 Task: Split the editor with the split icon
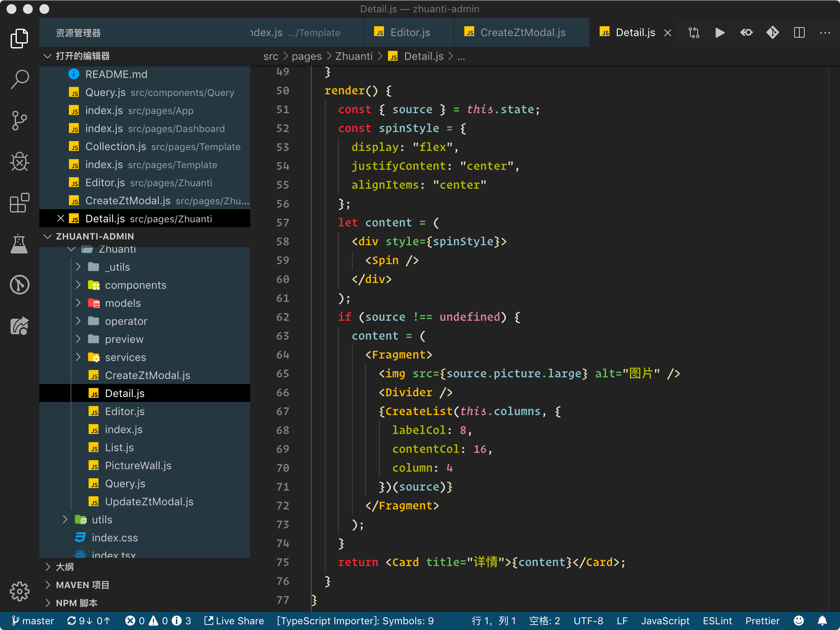[799, 32]
